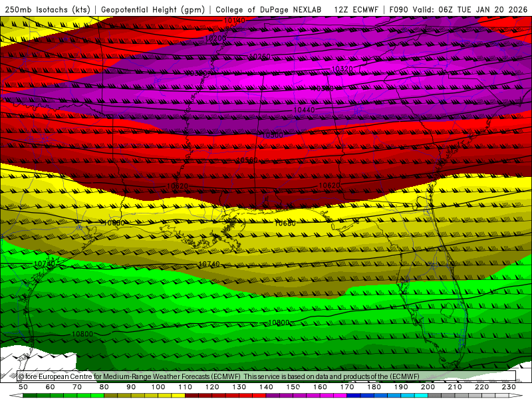
Task: Click the '250mb Isotachs (kts)' title text
Action: click(x=48, y=9)
